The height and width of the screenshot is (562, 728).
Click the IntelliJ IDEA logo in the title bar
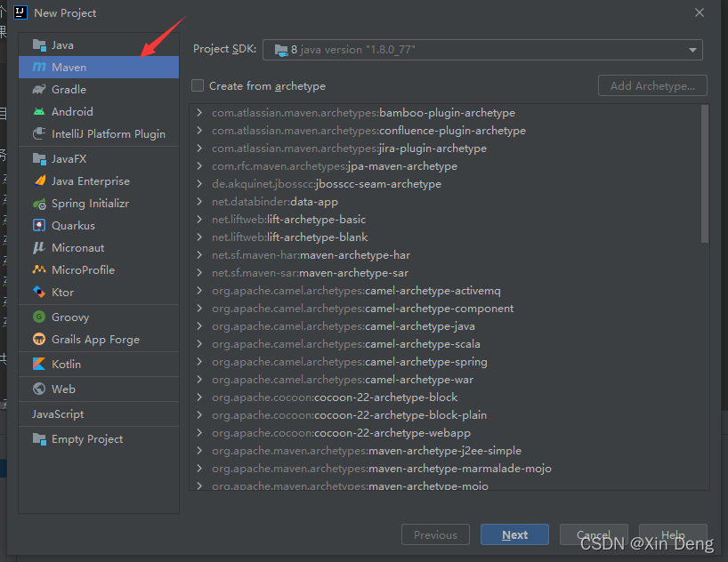click(20, 12)
